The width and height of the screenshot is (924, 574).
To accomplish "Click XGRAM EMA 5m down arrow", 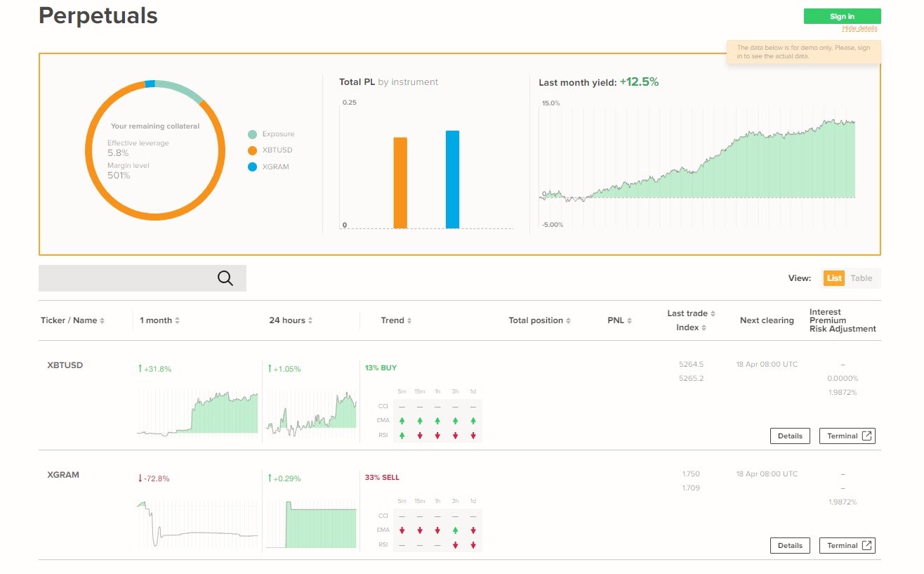I will [x=402, y=530].
